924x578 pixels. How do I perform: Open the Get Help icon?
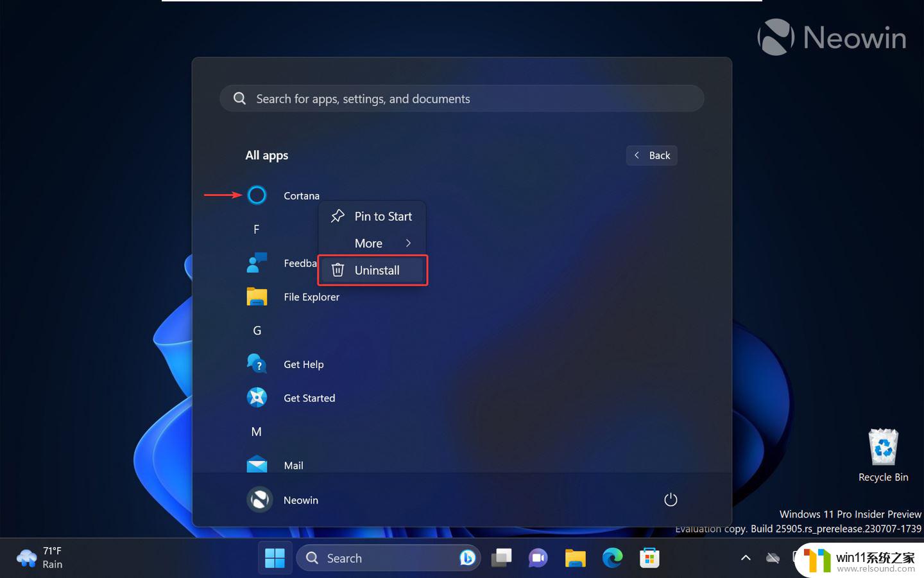tap(257, 364)
